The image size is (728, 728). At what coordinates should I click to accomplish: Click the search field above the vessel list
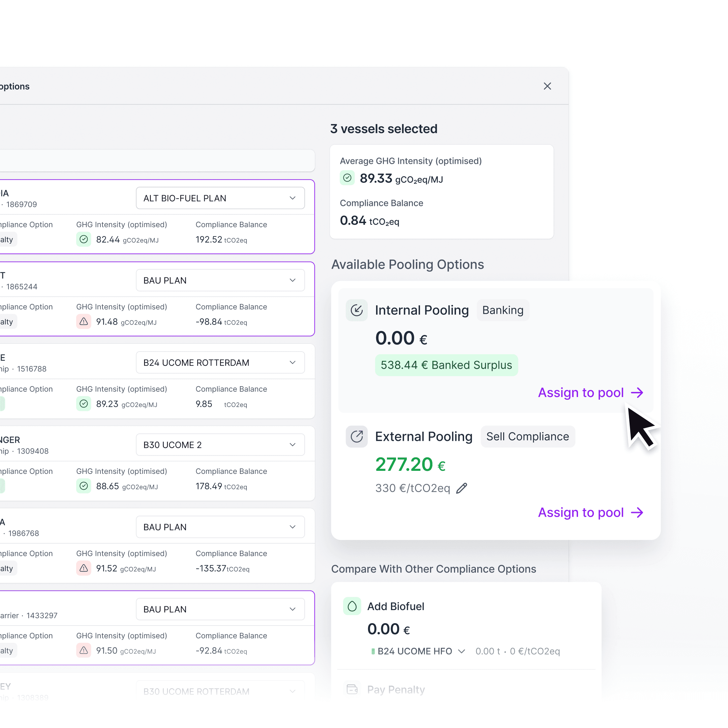point(157,160)
